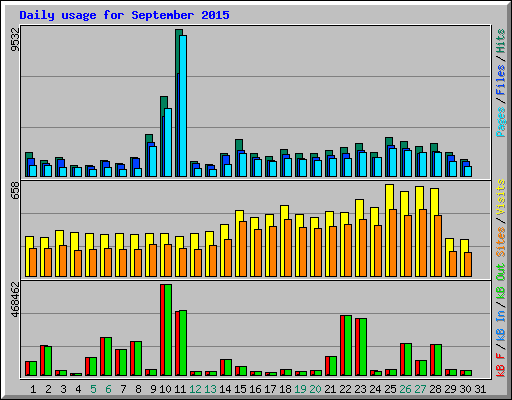Click the cyan Pages bar for day 10
The width and height of the screenshot is (512, 400).
(168, 142)
